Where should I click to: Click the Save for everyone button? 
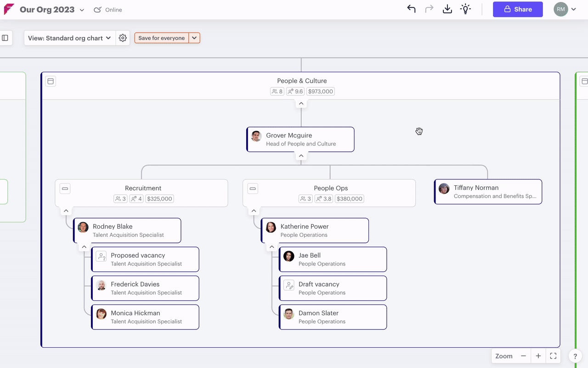(162, 38)
